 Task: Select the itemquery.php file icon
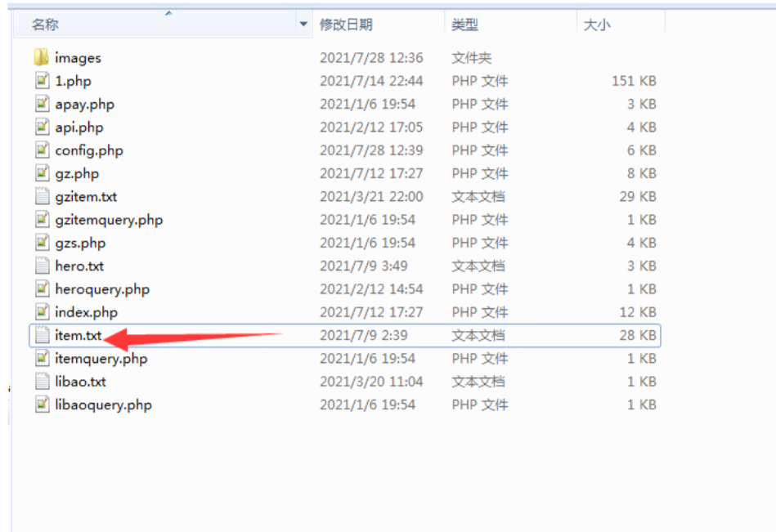pyautogui.click(x=42, y=358)
